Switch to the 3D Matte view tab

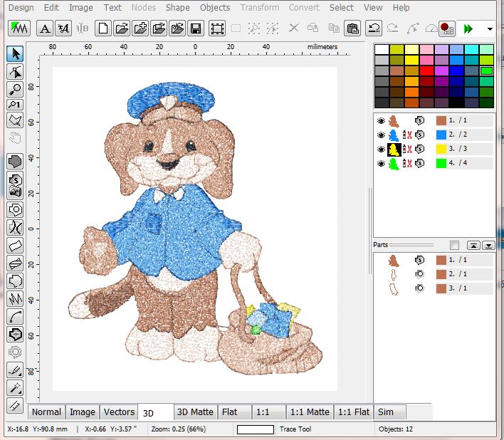point(194,412)
